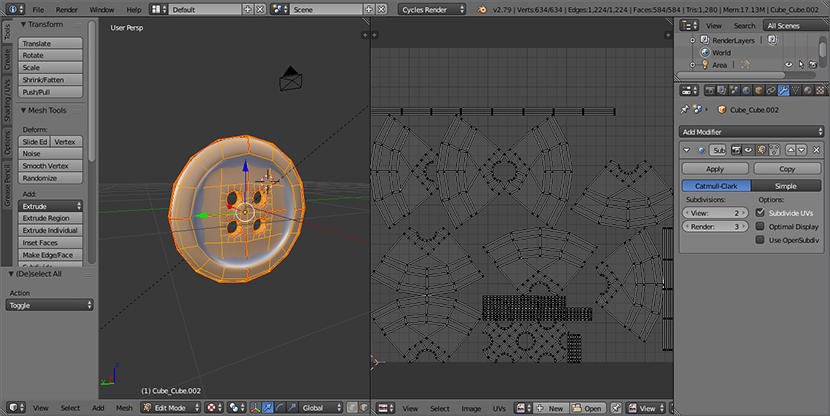Open the Object cube properties tab

[759, 91]
